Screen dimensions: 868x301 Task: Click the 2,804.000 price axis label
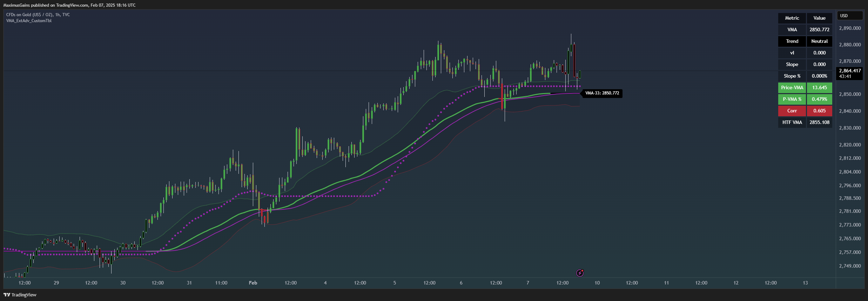[x=850, y=172]
